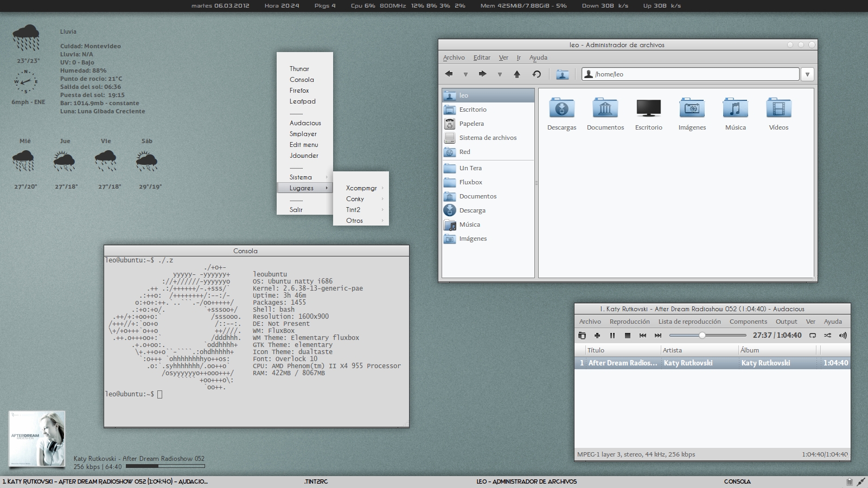
Task: Expand the Otros submenu
Action: pos(361,221)
